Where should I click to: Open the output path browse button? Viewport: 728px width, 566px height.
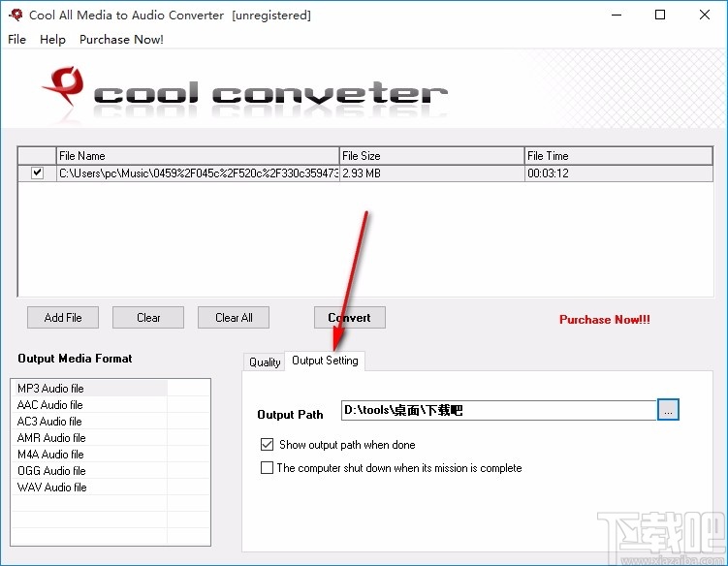(668, 410)
